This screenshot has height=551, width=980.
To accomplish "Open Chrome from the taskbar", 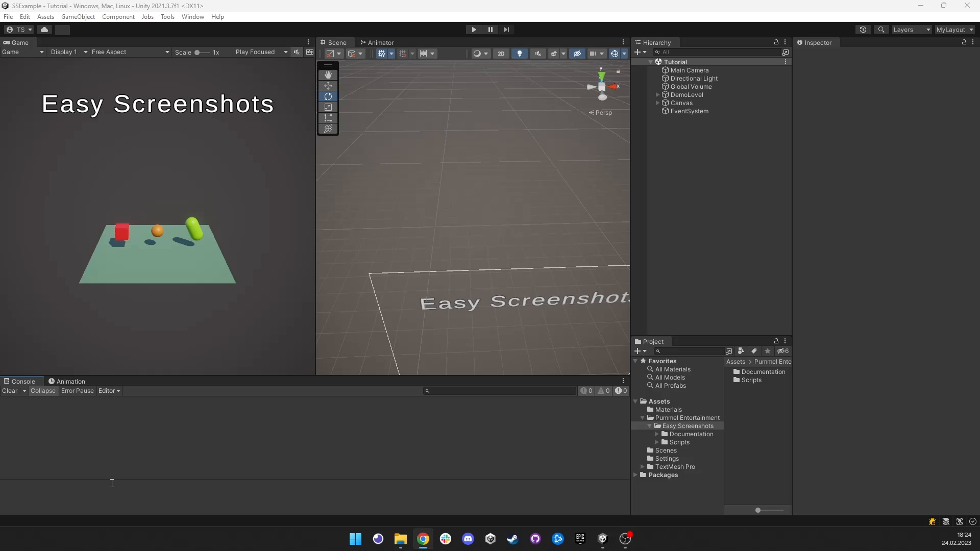I will 423,539.
